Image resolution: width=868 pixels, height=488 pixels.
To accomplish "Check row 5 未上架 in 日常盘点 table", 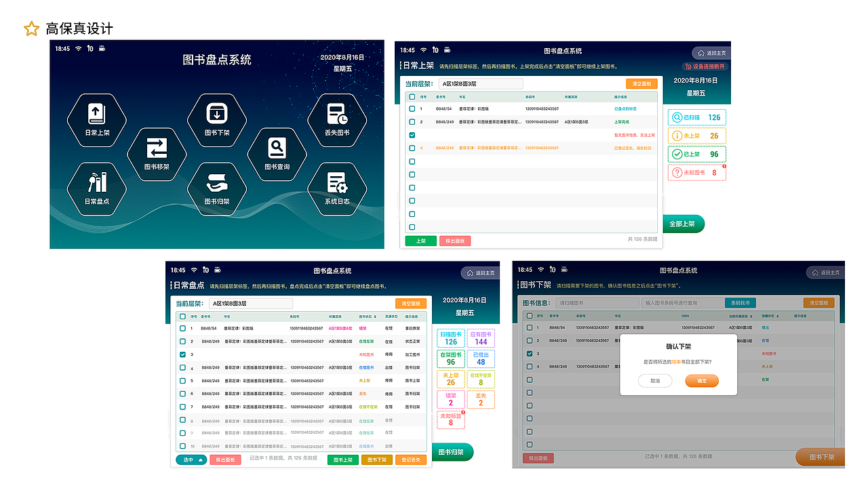I will 182,381.
